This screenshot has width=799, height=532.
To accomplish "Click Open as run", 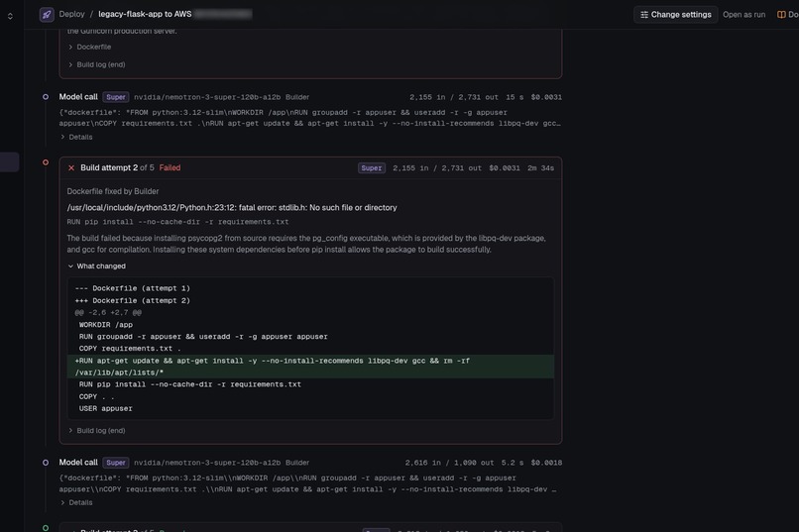I will 743,15.
